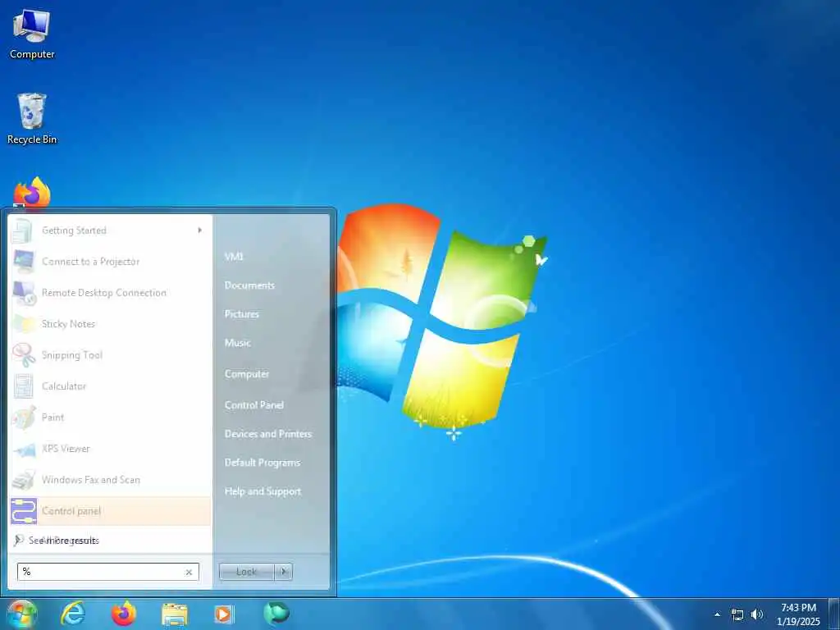Viewport: 840px width, 630px height.
Task: Click the Snipping Tool scissors icon
Action: click(x=24, y=354)
